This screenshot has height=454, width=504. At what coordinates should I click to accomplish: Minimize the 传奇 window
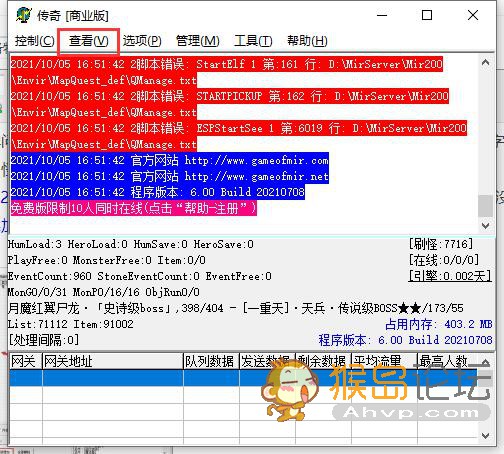click(382, 15)
